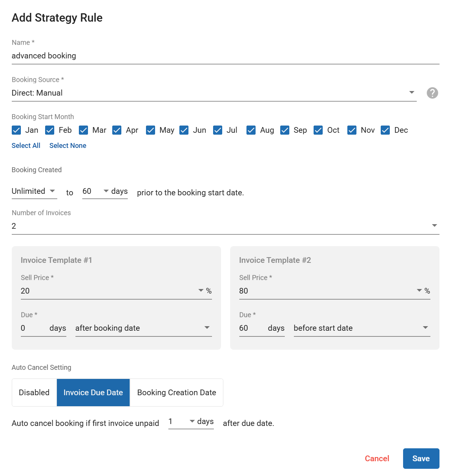Image resolution: width=452 pixels, height=476 pixels.
Task: Deselect the Dec month checkbox
Action: click(x=385, y=130)
